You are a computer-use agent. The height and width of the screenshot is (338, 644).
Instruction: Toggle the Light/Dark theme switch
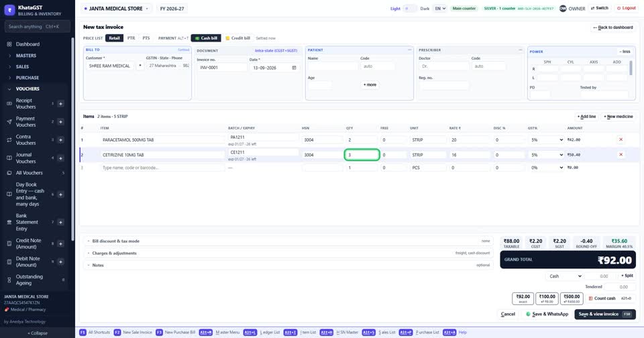[x=409, y=8]
